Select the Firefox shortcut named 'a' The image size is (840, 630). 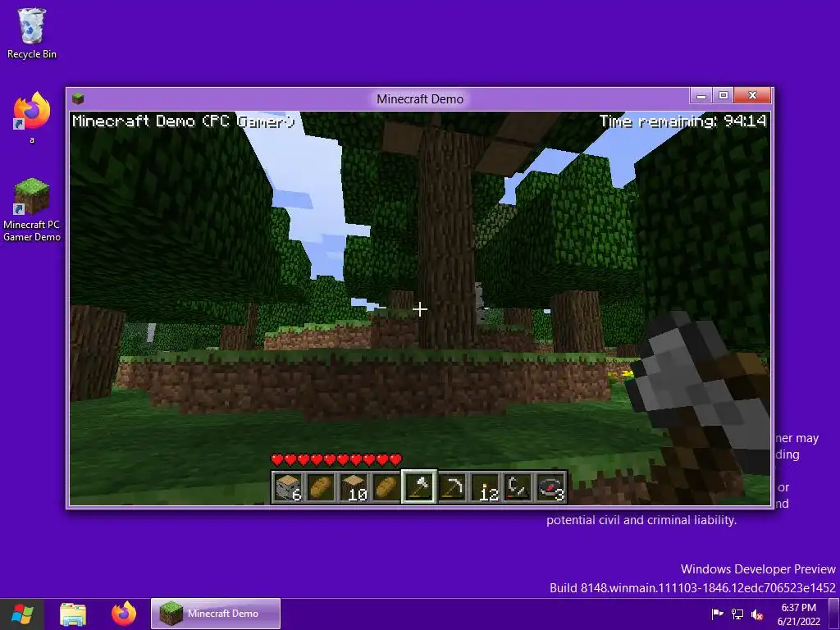click(x=32, y=118)
